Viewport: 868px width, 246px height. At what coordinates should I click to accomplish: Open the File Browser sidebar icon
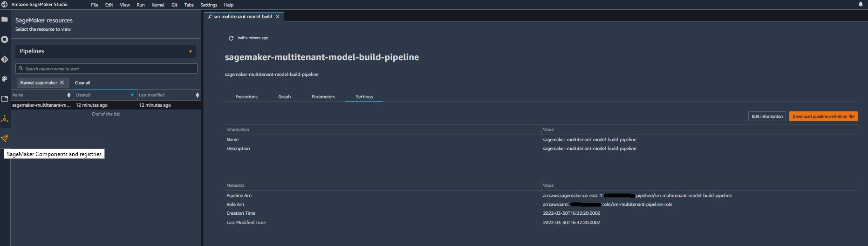click(x=5, y=20)
